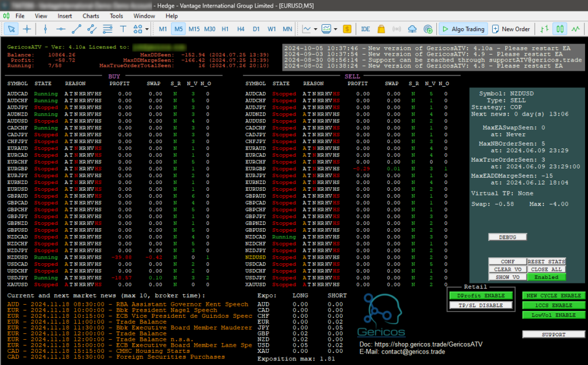Switch chart to MN timeframe
Image resolution: width=588 pixels, height=365 pixels.
[287, 29]
